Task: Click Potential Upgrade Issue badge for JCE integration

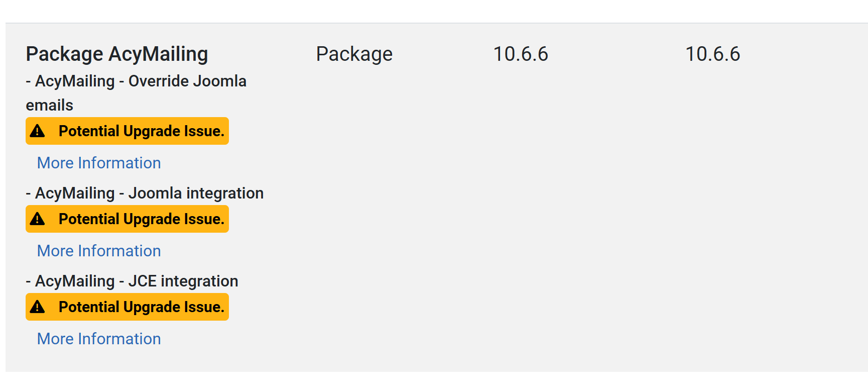Action: point(141,307)
